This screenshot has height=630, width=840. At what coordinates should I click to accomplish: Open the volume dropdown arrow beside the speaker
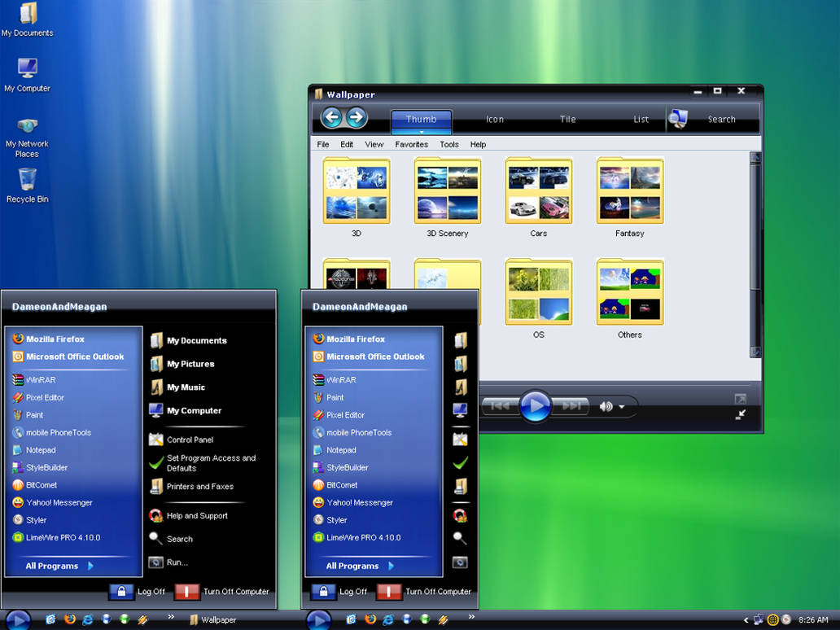[622, 407]
